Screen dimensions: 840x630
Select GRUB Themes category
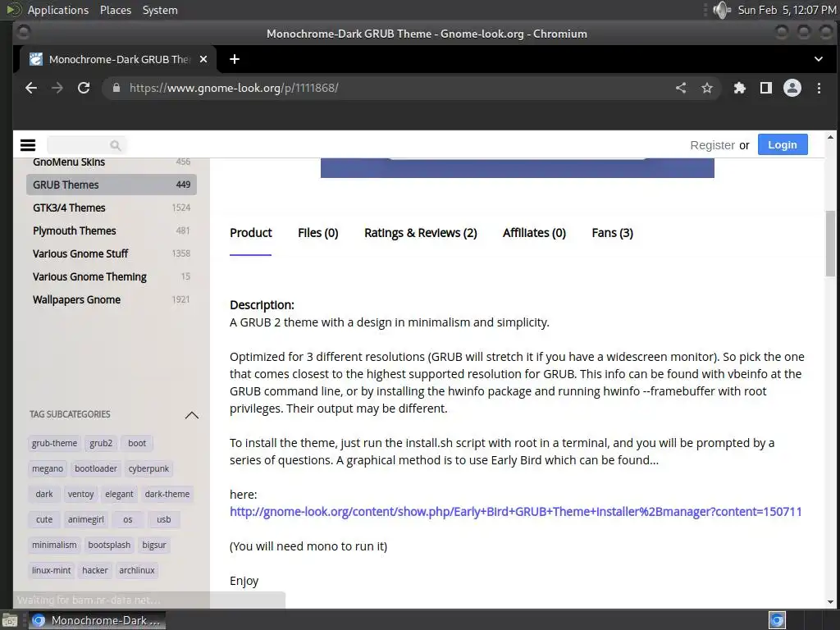[x=112, y=185]
